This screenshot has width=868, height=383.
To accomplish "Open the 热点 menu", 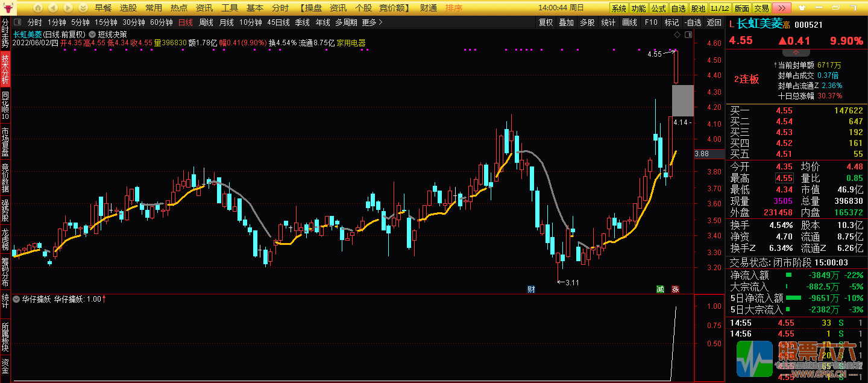I will [179, 8].
